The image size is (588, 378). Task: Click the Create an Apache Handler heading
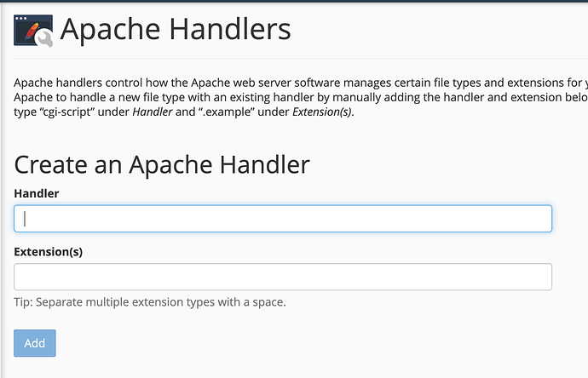tap(162, 165)
